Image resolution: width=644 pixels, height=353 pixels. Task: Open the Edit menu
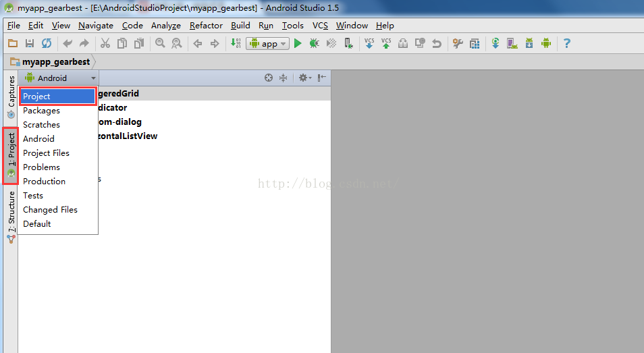pyautogui.click(x=36, y=26)
